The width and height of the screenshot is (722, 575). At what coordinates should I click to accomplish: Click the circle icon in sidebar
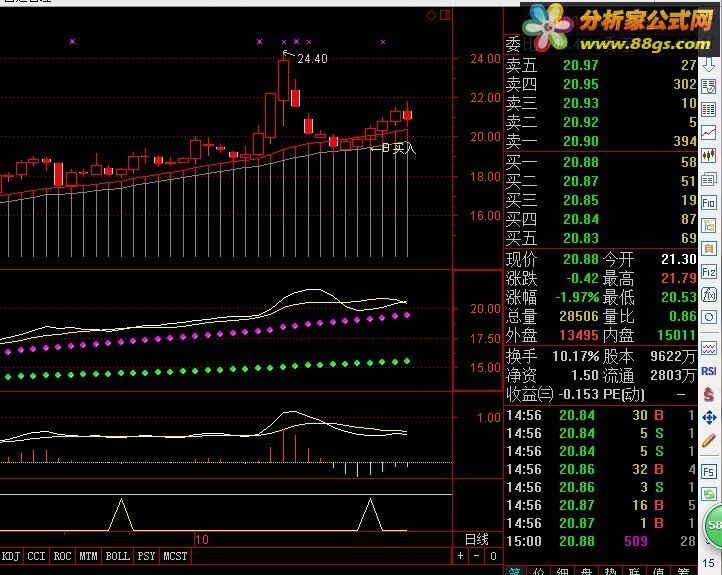pyautogui.click(x=709, y=317)
